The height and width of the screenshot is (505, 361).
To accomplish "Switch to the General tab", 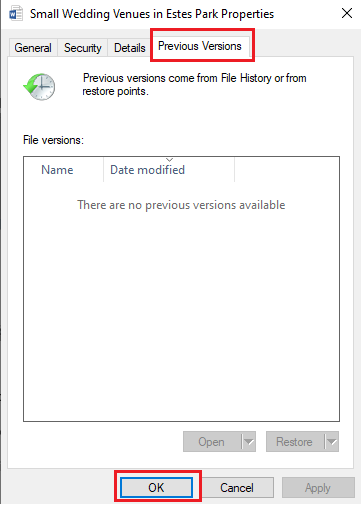I will coord(33,48).
